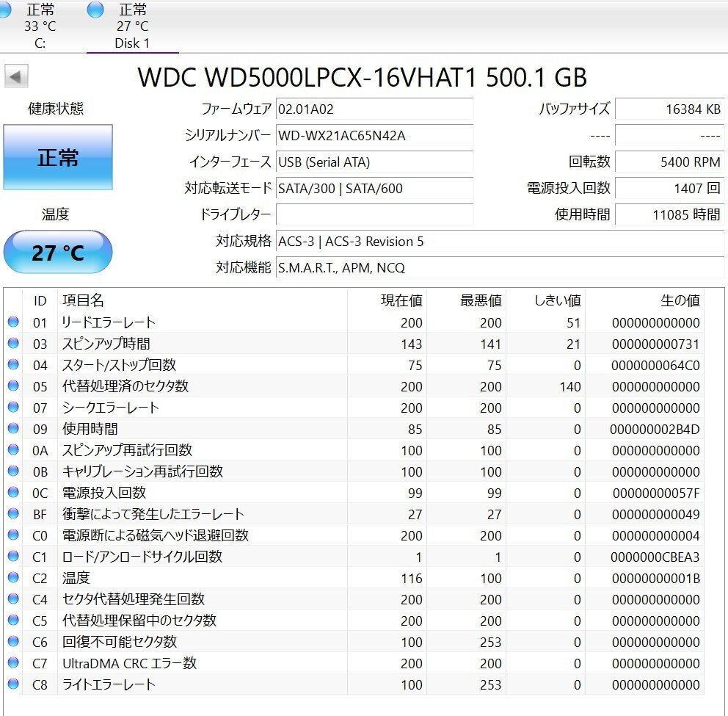Image resolution: width=728 pixels, height=716 pixels.
Task: Click status icon for 01 リードエラーレート
Action: [x=13, y=322]
